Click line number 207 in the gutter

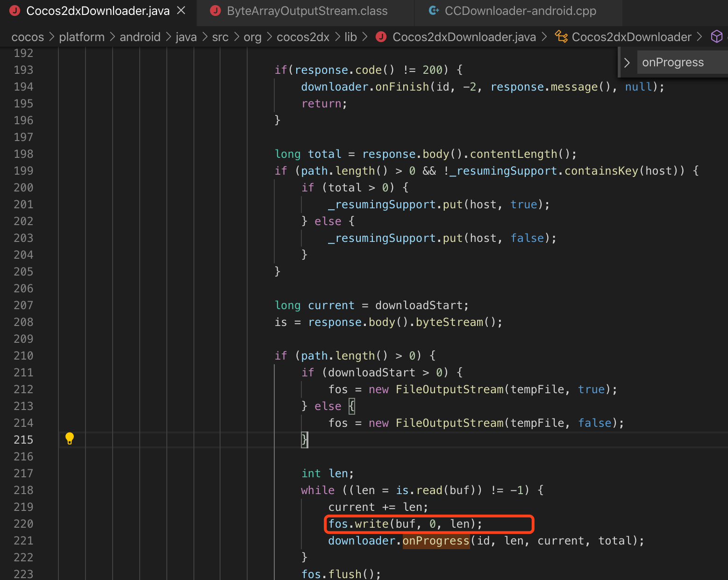pos(23,305)
